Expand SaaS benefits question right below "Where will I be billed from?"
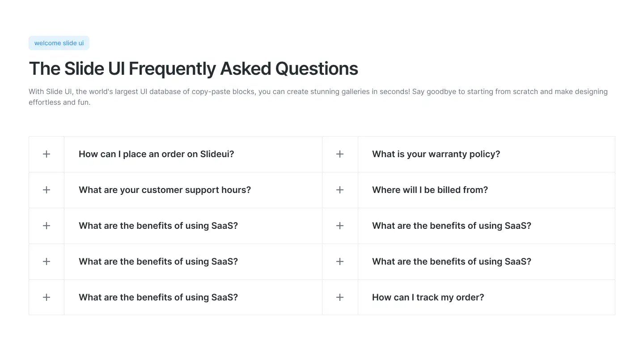This screenshot has height=351, width=644. pyautogui.click(x=451, y=226)
